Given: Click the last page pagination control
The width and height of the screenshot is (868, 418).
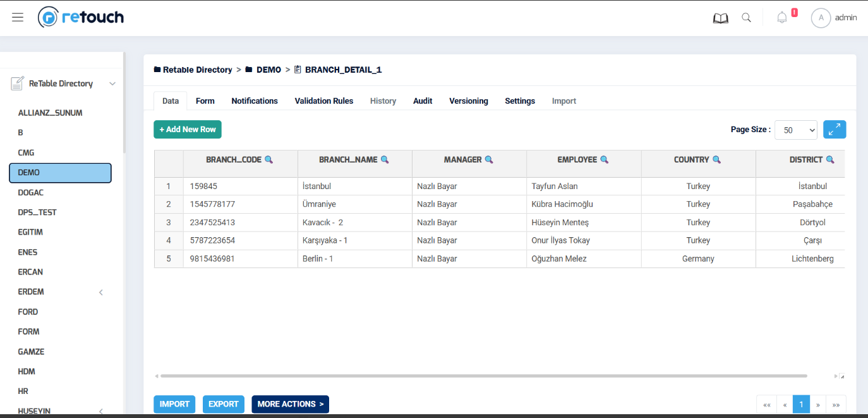Looking at the screenshot, I should tap(836, 403).
